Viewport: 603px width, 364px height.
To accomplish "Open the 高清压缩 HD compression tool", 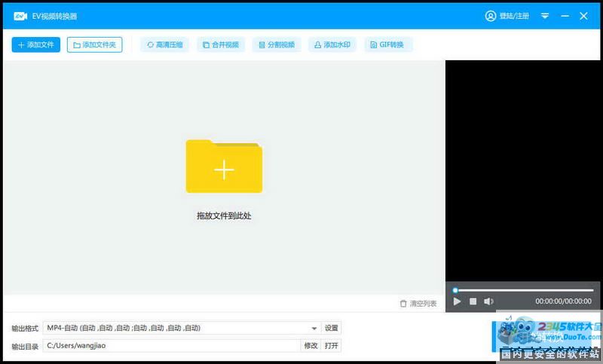I will (164, 44).
